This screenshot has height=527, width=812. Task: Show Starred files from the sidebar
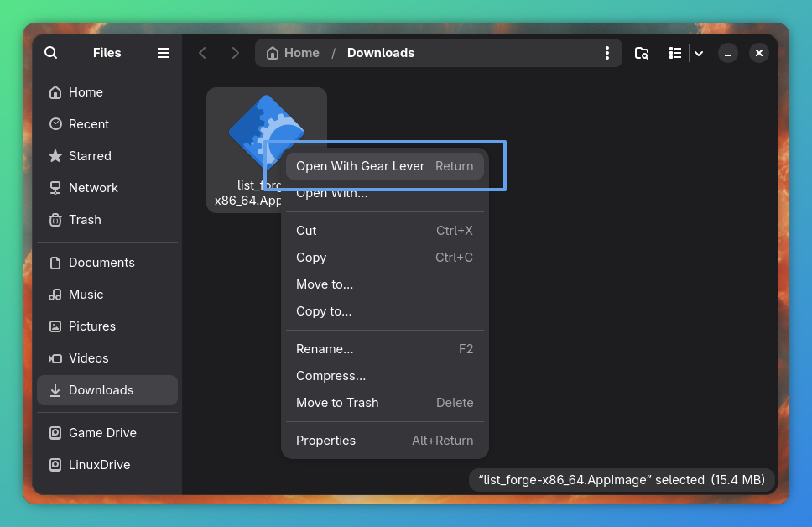[x=107, y=156]
